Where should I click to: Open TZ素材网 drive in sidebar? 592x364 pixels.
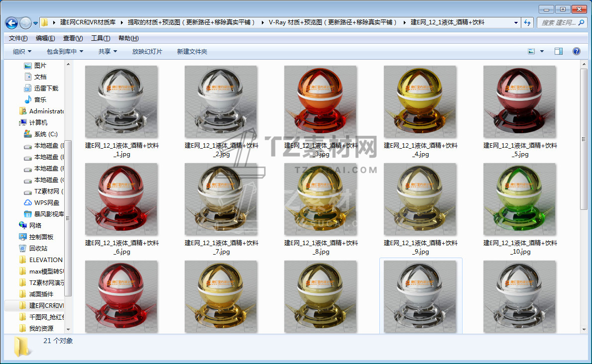coord(44,191)
